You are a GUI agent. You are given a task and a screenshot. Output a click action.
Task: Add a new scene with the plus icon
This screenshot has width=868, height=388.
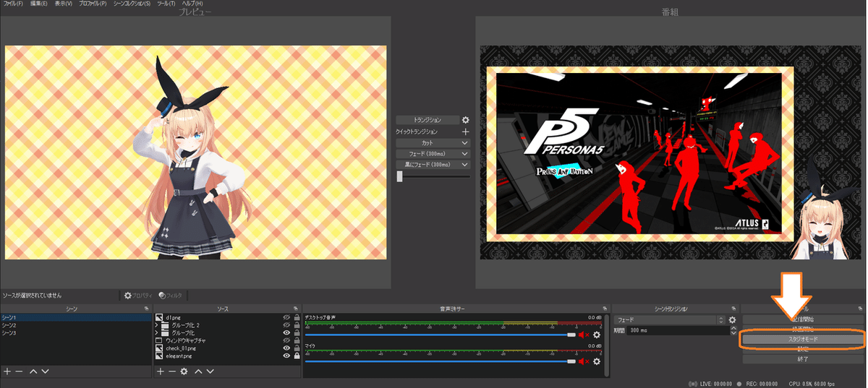coord(7,371)
